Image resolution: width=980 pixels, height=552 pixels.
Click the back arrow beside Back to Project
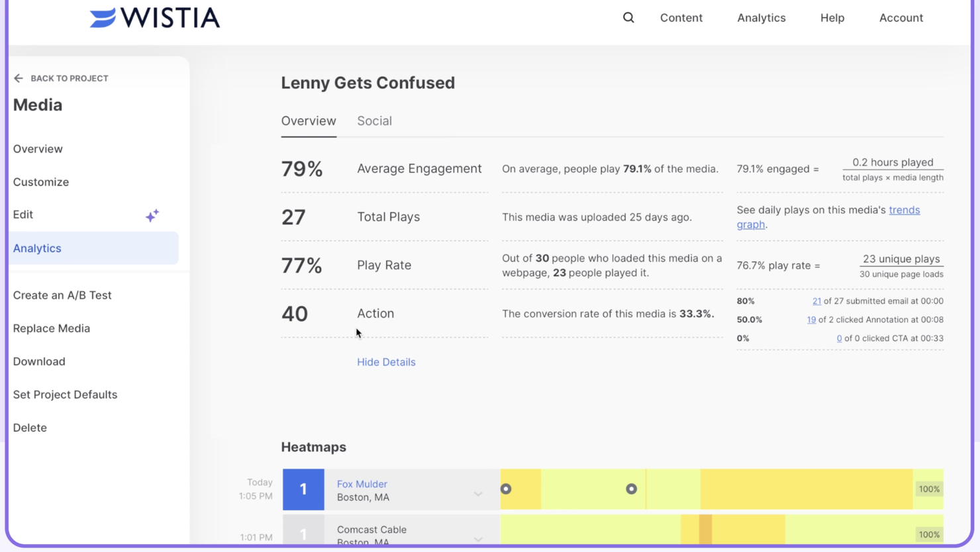(19, 78)
